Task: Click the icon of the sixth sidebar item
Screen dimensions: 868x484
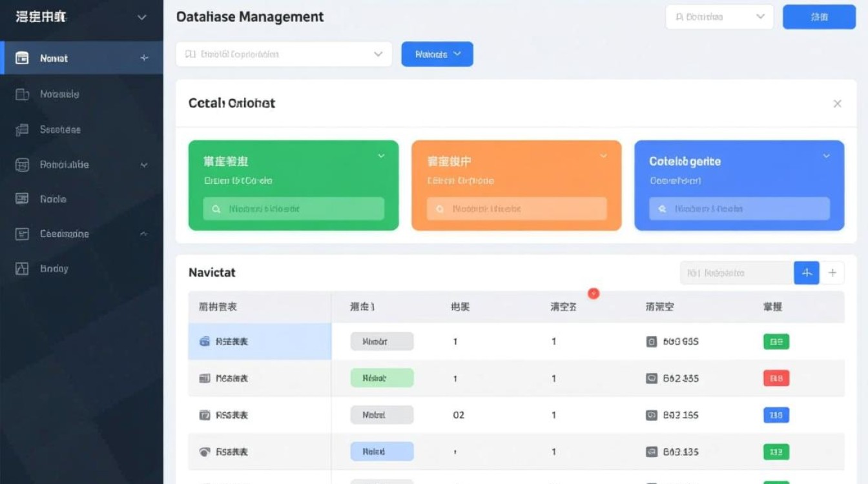Action: coord(22,234)
